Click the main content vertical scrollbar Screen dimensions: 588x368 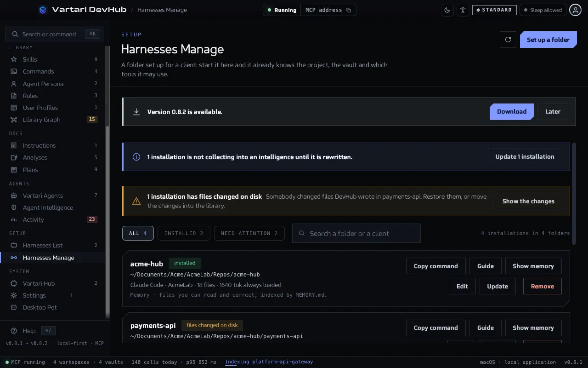pyautogui.click(x=574, y=193)
